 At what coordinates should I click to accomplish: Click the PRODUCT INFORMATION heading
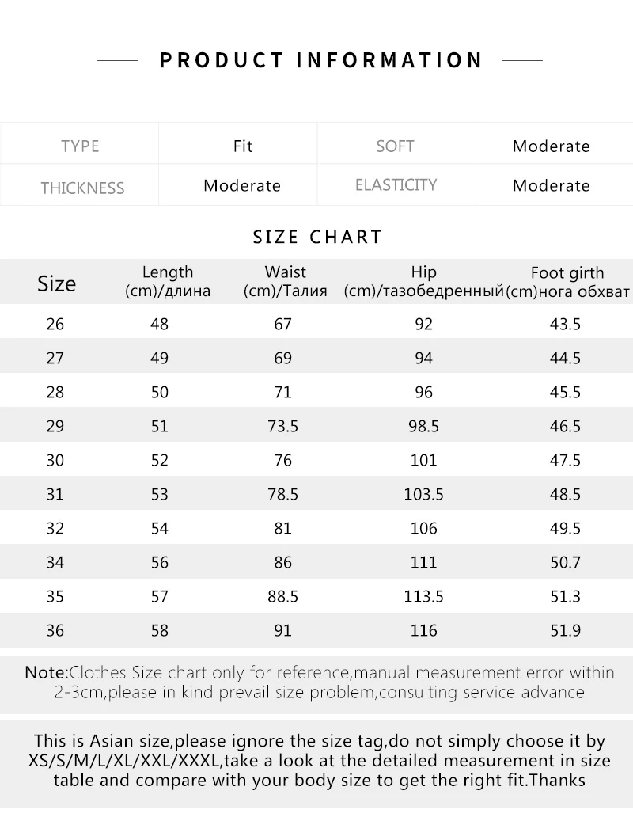[320, 60]
